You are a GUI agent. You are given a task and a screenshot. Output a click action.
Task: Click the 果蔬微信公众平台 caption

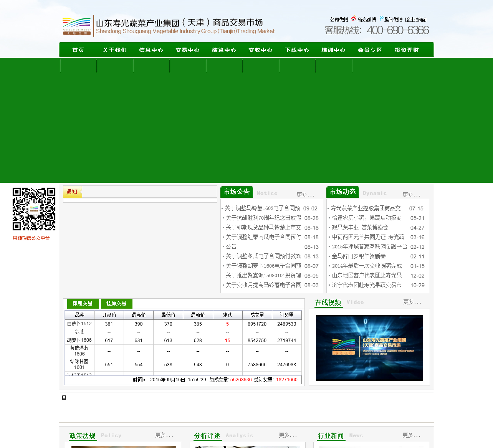31,238
